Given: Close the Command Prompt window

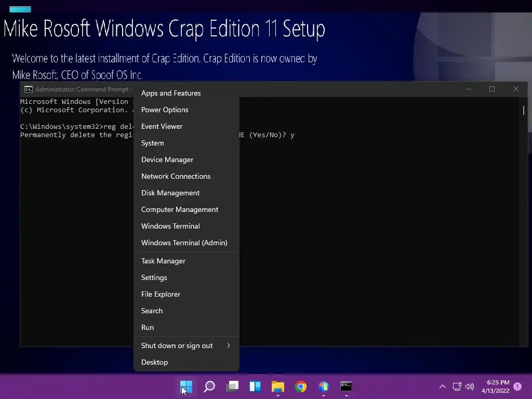Looking at the screenshot, I should click(516, 89).
